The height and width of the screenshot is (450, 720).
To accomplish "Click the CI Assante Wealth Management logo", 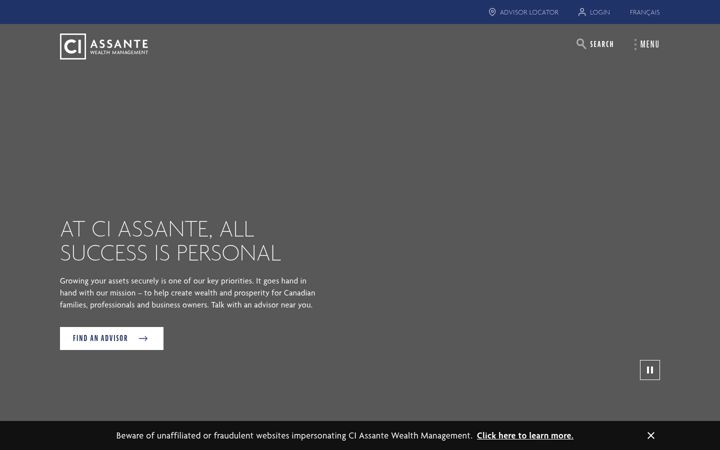I will 104,46.
